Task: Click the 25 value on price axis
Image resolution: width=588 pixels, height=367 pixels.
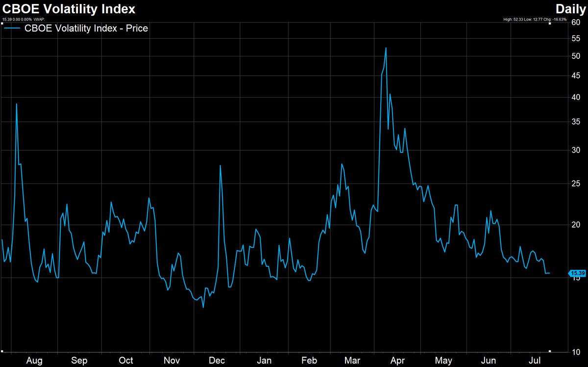Action: click(x=576, y=183)
